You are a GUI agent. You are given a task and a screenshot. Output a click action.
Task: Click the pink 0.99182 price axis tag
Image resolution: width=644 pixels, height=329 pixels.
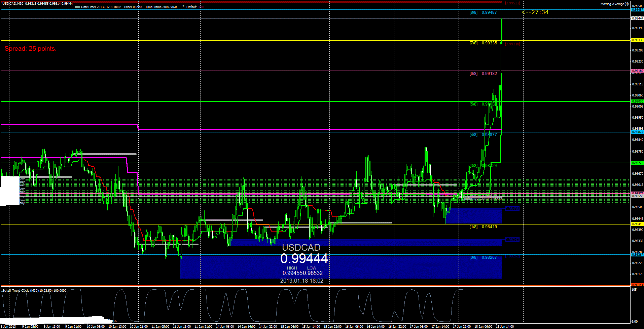coord(637,71)
